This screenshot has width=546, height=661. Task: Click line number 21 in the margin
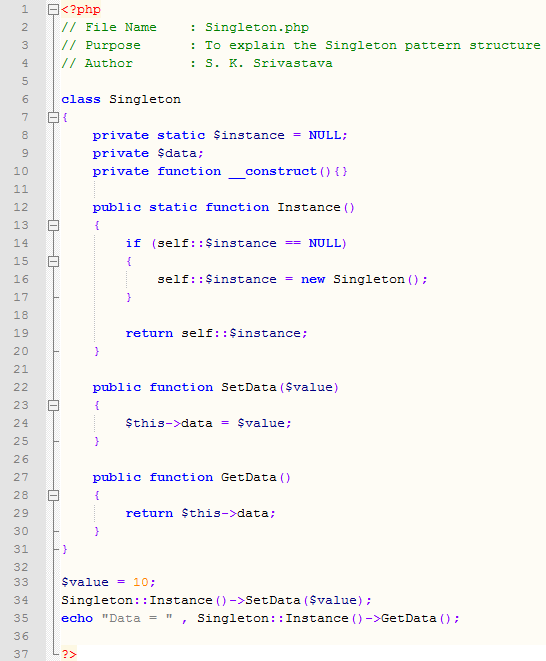pyautogui.click(x=21, y=369)
